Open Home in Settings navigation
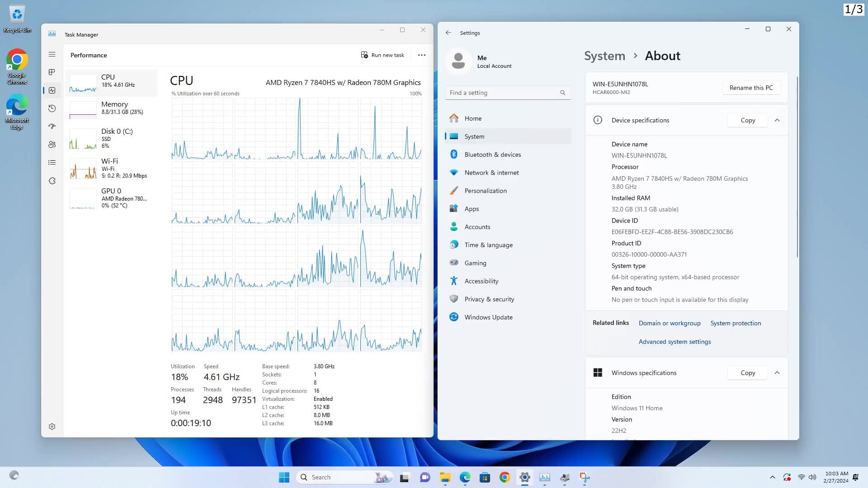The height and width of the screenshot is (488, 868). [x=508, y=118]
